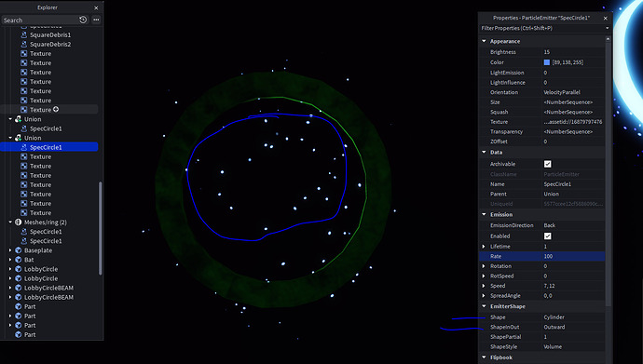Click Meshes/ring (2) mesh icon
Screen dimensions: 643x364
point(18,222)
